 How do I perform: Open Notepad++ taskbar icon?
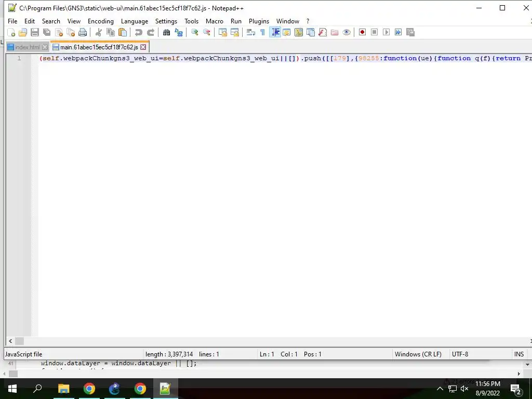pyautogui.click(x=165, y=389)
